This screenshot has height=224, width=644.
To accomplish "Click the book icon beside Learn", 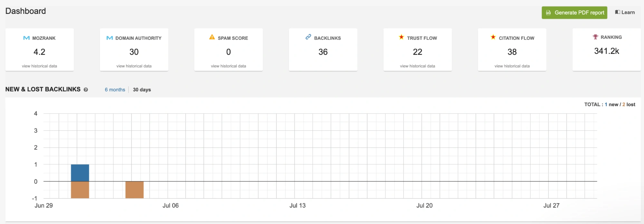I will [617, 12].
